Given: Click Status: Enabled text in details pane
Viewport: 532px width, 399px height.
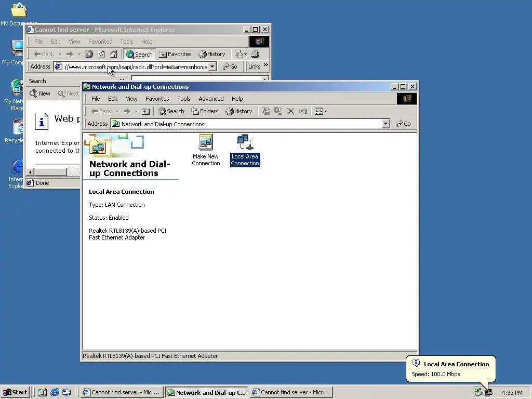Looking at the screenshot, I should 109,218.
